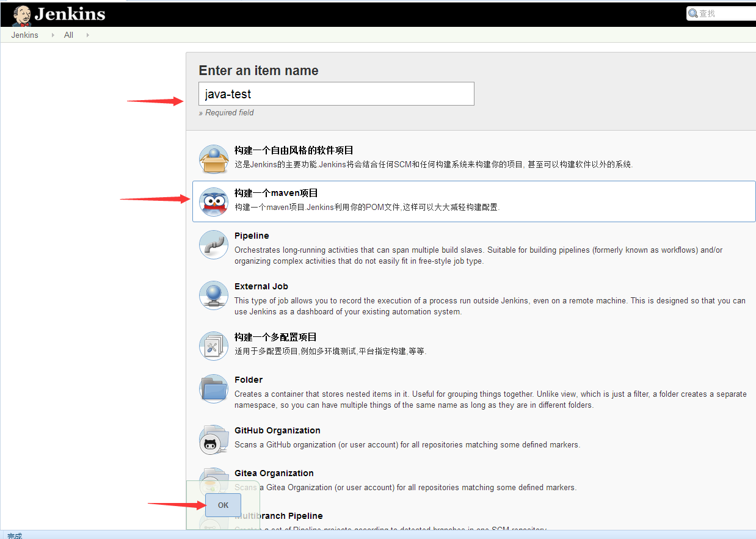Screen dimensions: 756x539
Task: Select the maven project owl icon
Action: [214, 201]
